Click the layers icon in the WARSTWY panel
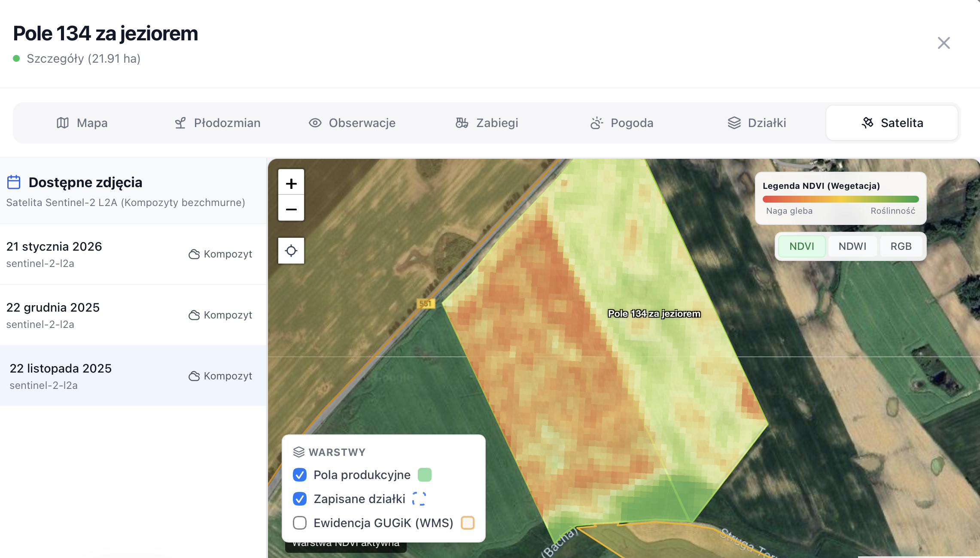This screenshot has width=980, height=558. click(299, 452)
